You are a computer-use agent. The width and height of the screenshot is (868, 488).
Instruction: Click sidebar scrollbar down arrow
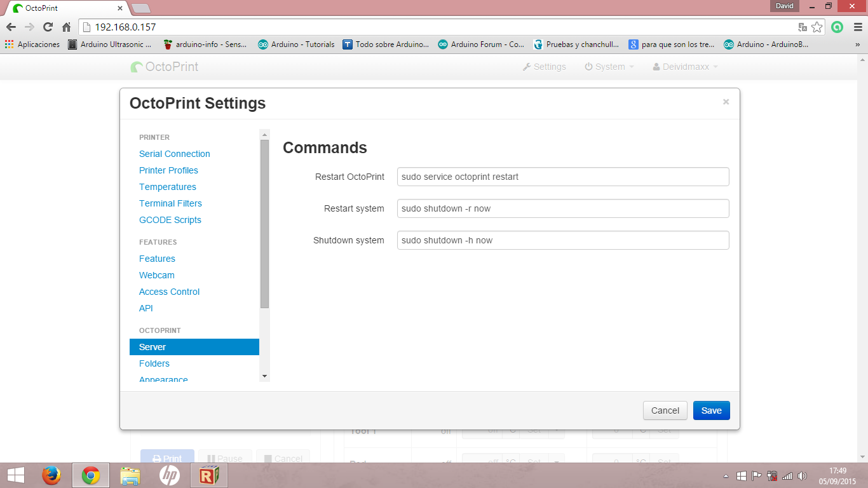(x=265, y=376)
